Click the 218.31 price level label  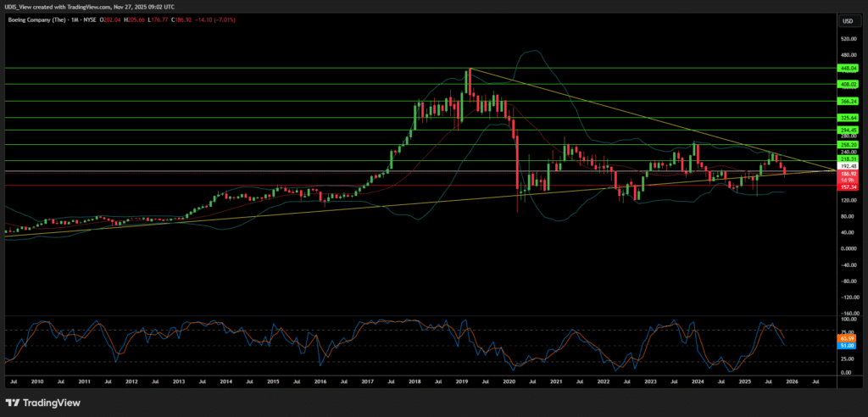click(x=848, y=158)
